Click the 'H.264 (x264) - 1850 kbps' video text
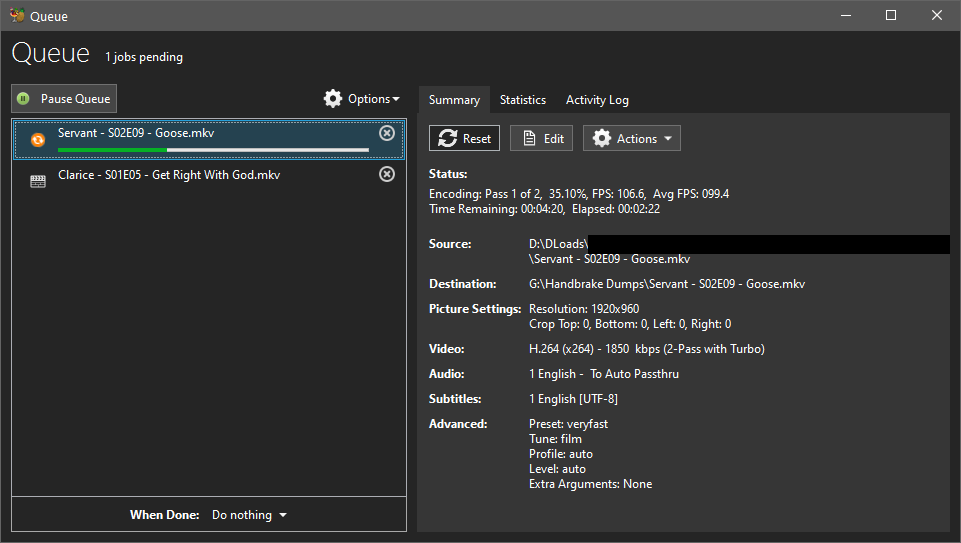The image size is (961, 543). 647,349
